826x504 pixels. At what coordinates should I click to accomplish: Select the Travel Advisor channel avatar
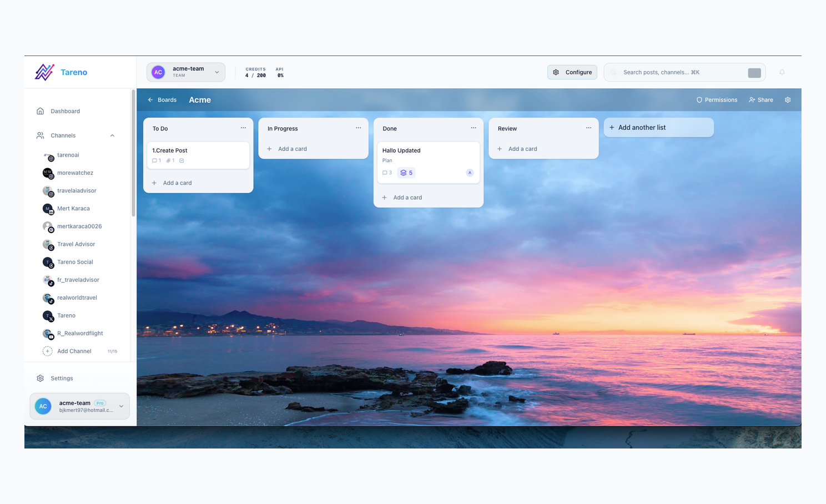pyautogui.click(x=48, y=244)
